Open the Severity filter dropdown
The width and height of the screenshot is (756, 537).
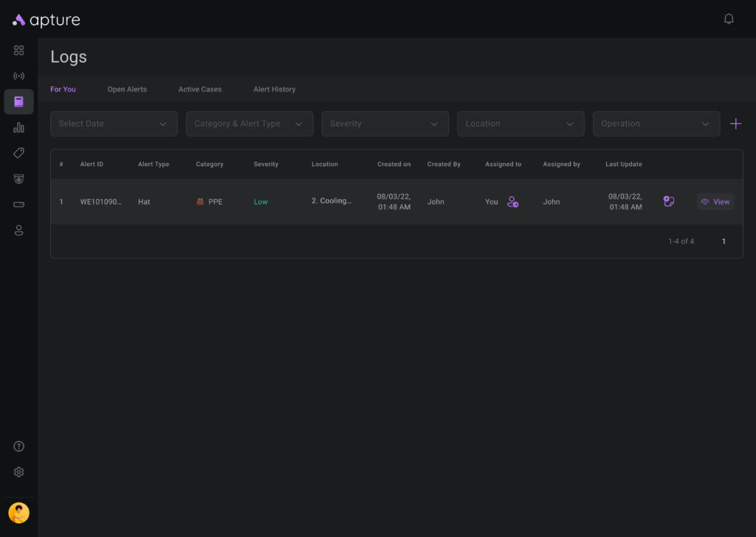(385, 124)
